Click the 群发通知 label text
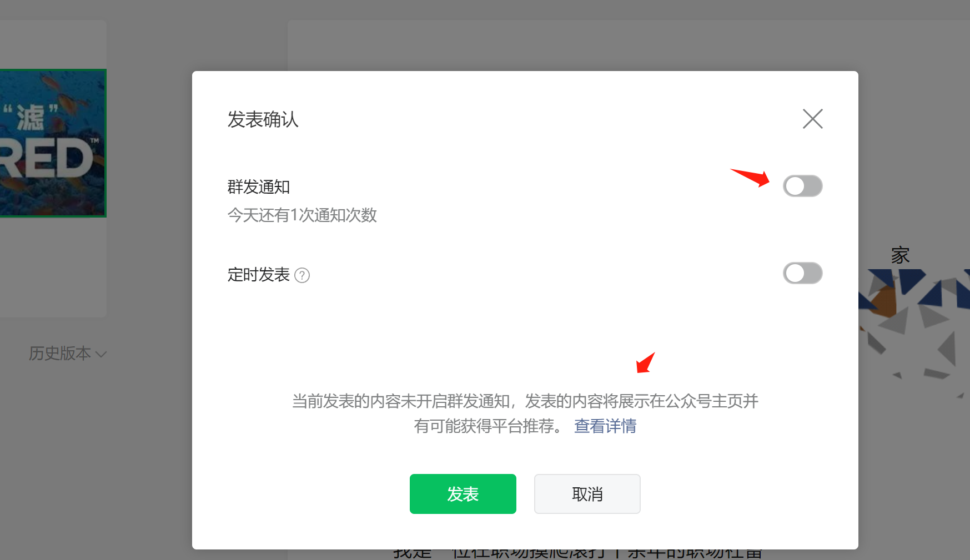 coord(259,187)
